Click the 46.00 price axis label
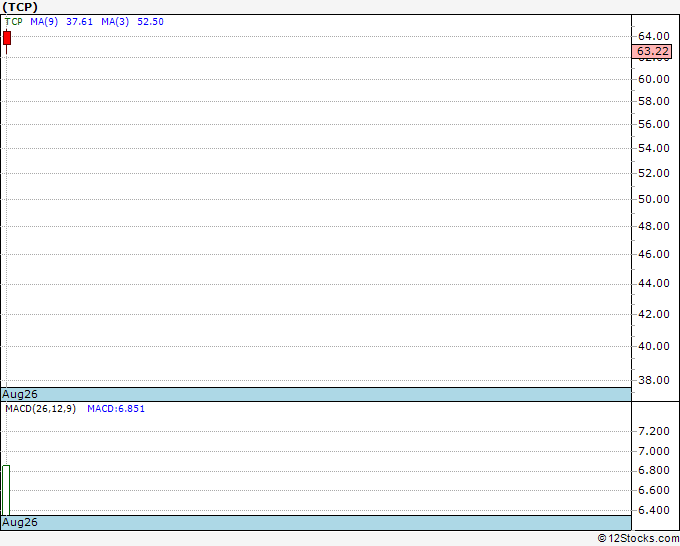Image resolution: width=680 pixels, height=546 pixels. [x=654, y=254]
